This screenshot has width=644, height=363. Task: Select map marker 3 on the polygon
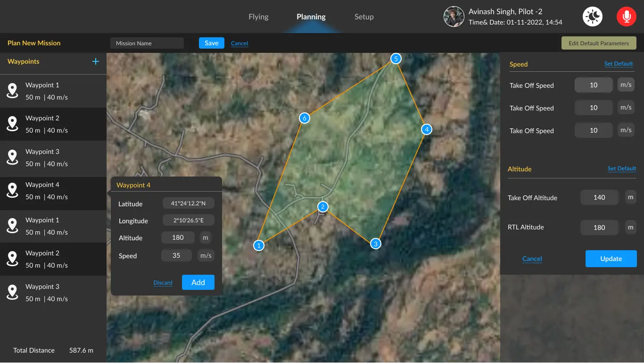coord(375,244)
